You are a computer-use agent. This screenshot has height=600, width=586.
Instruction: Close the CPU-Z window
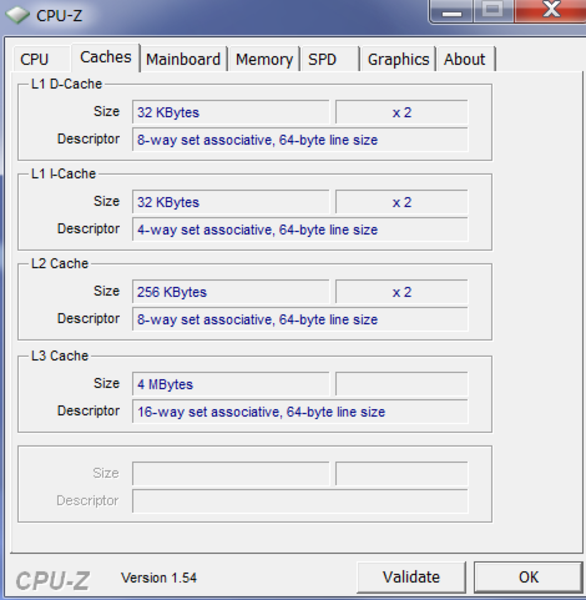[x=551, y=11]
